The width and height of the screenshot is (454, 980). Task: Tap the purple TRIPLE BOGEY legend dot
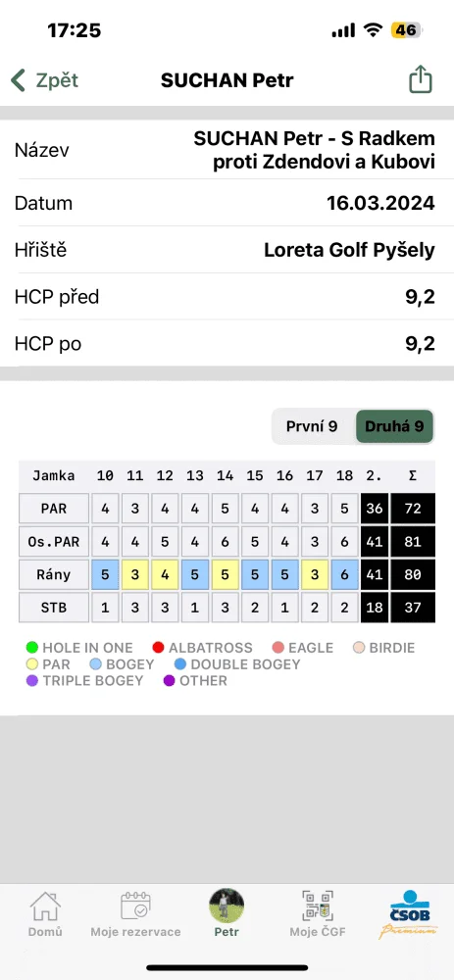32,681
